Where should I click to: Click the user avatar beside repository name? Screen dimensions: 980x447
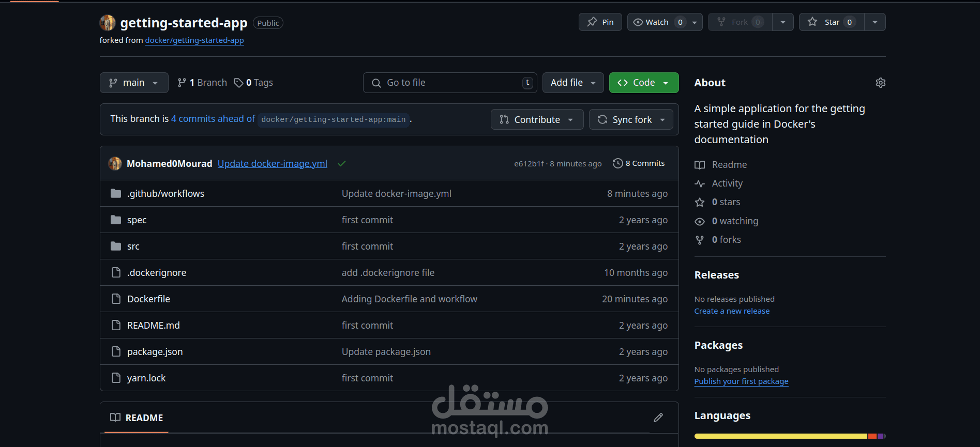tap(108, 23)
